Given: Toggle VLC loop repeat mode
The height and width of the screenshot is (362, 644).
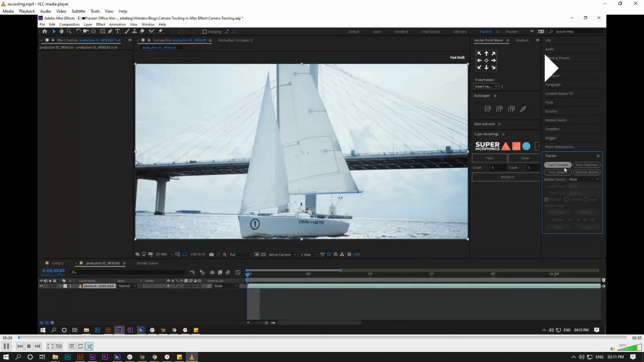Looking at the screenshot, I should click(80, 346).
